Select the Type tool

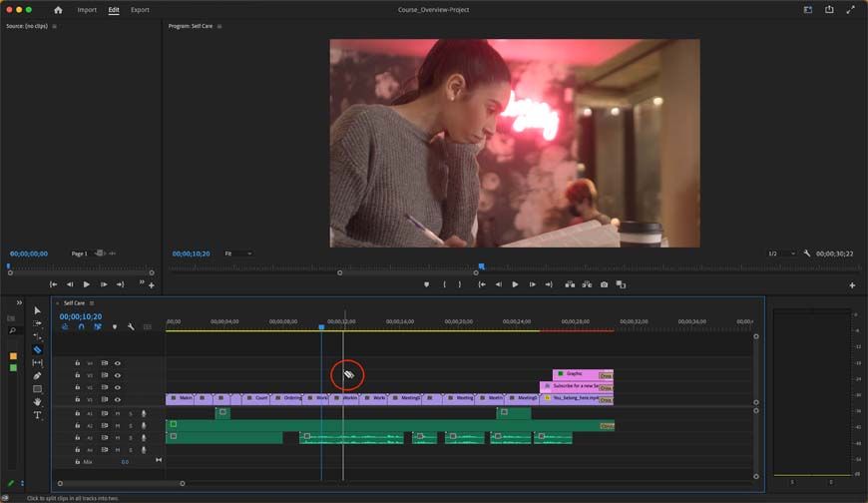(x=37, y=415)
